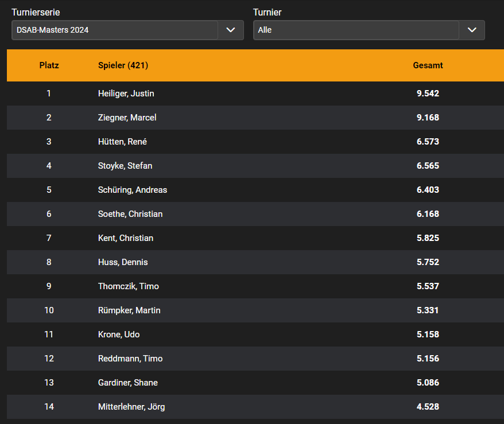Click the total score 6.573
This screenshot has height=424, width=504.
(x=428, y=142)
